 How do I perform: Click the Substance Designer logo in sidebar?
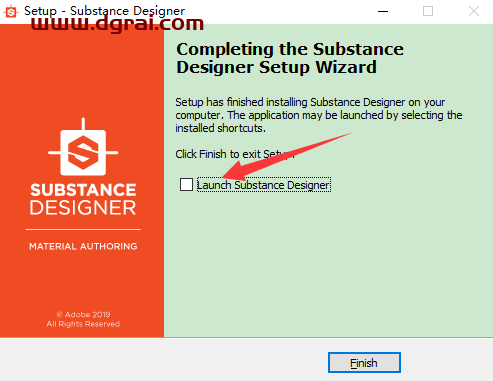(x=83, y=147)
